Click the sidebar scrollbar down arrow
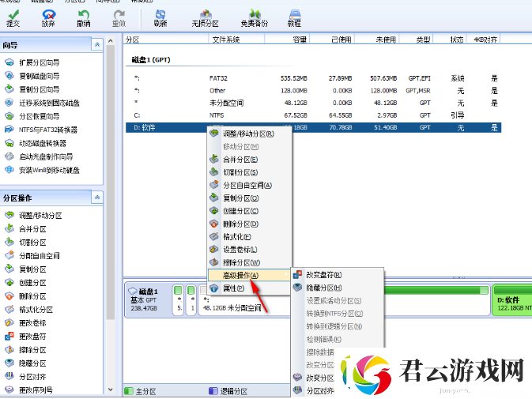This screenshot has height=399, width=532. pos(110,390)
